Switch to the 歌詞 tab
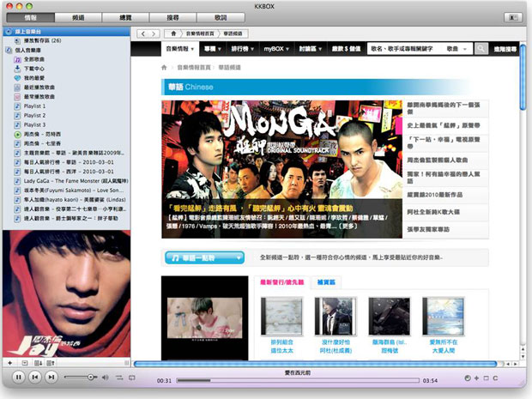This screenshot has width=532, height=399. 221,16
